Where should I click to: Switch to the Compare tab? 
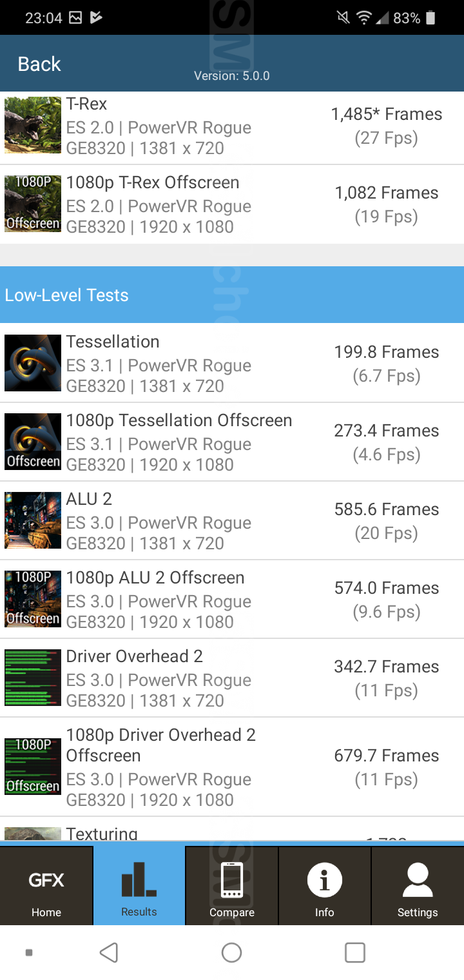tap(232, 886)
